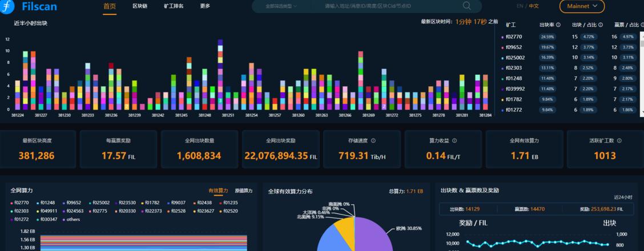Click the 赢票数 14470 value

click(x=537, y=209)
